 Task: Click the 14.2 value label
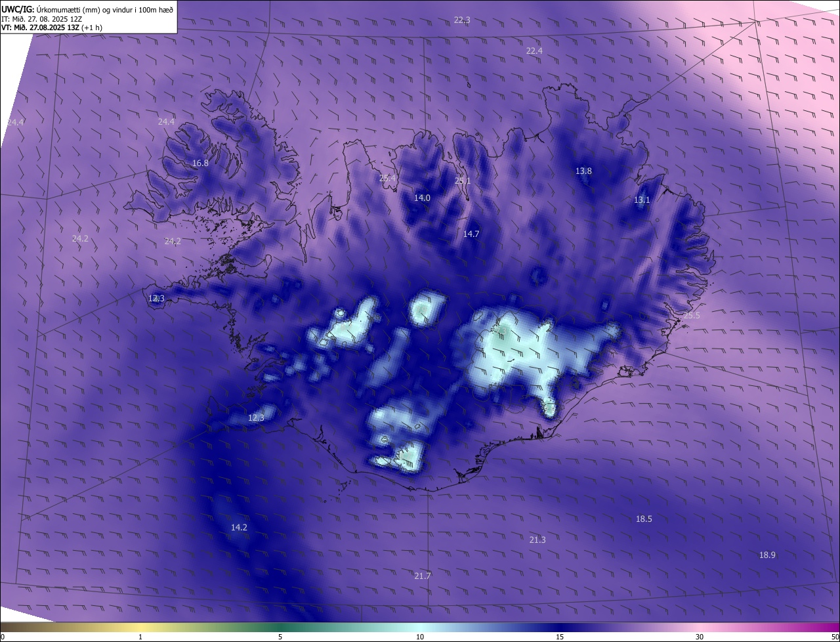[239, 528]
